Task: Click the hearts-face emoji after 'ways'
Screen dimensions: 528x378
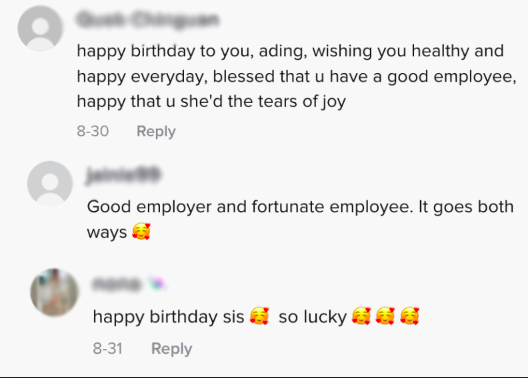Action: [x=141, y=232]
